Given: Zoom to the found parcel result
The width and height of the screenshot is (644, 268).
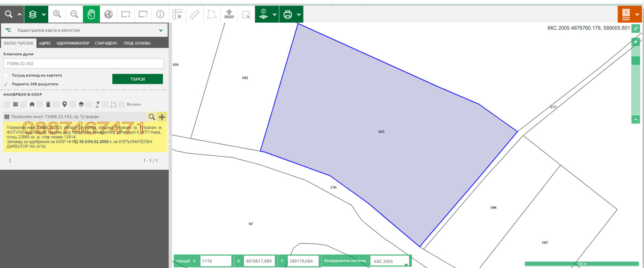Looking at the screenshot, I should point(152,117).
